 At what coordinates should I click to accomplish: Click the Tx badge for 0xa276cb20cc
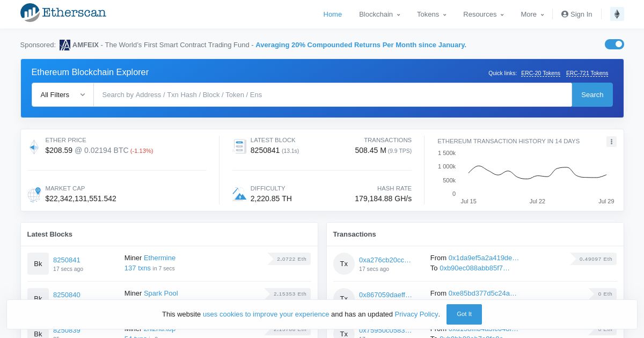coord(344,263)
